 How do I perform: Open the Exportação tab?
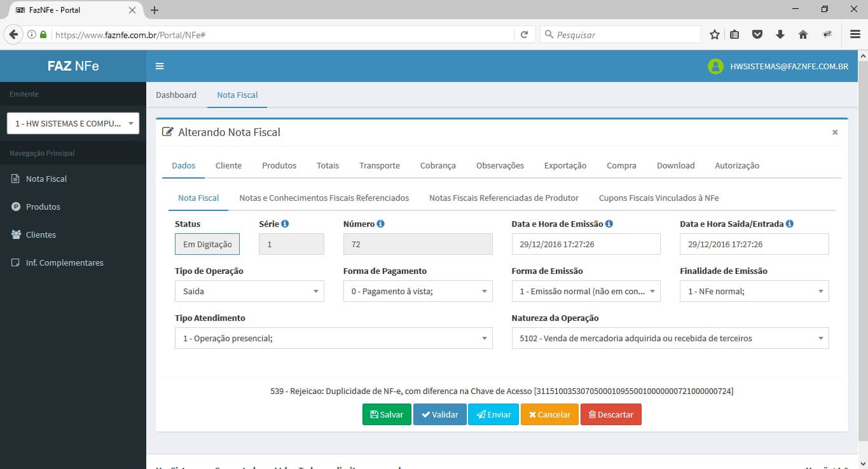[x=565, y=165]
